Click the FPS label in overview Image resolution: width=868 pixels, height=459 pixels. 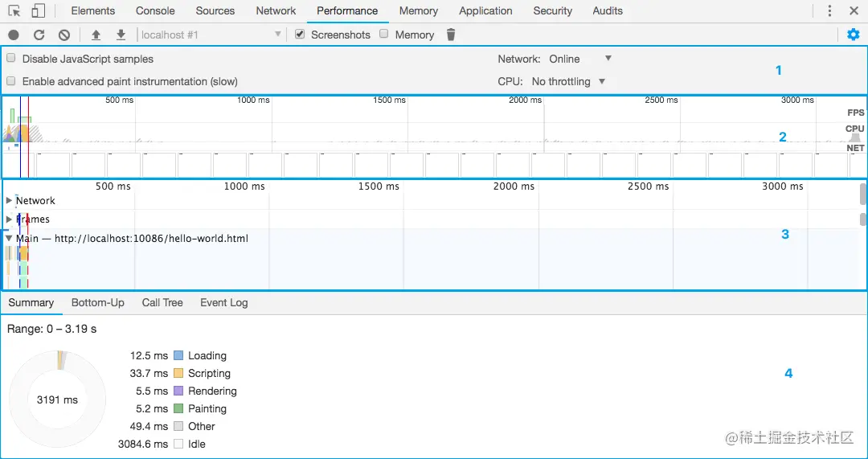click(855, 113)
